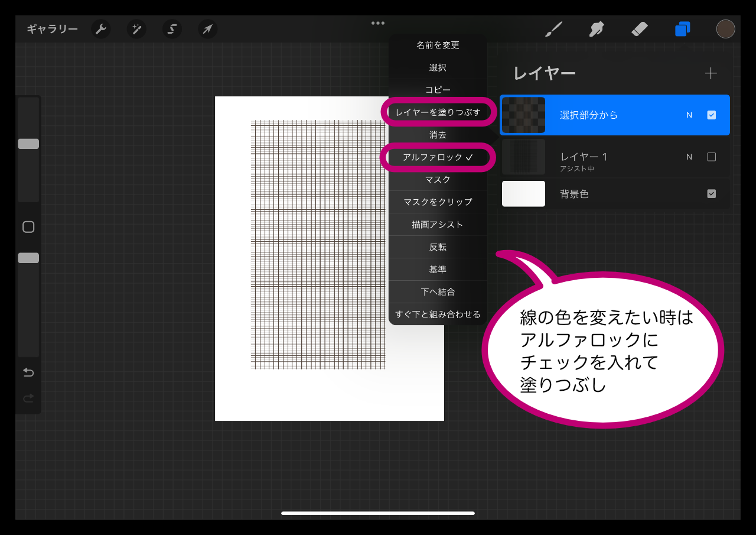Tap the brush size slider handle
Viewport: 756px width, 535px height.
[28, 144]
